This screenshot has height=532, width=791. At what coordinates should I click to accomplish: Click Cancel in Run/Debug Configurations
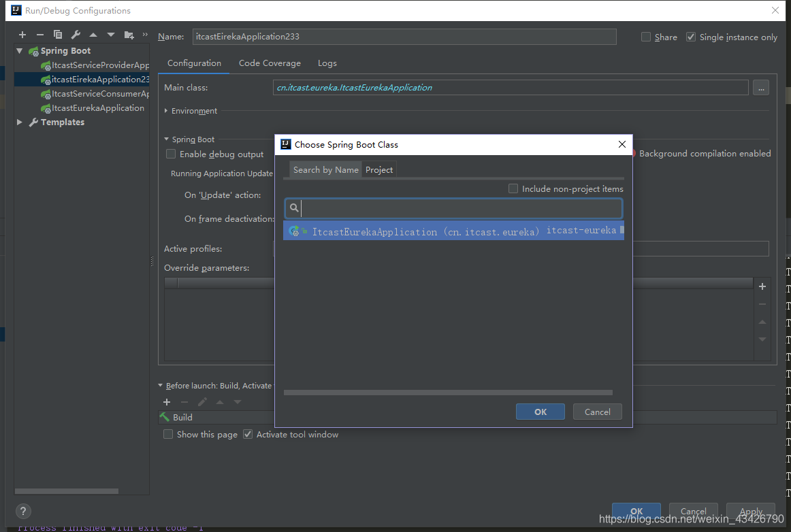click(693, 511)
